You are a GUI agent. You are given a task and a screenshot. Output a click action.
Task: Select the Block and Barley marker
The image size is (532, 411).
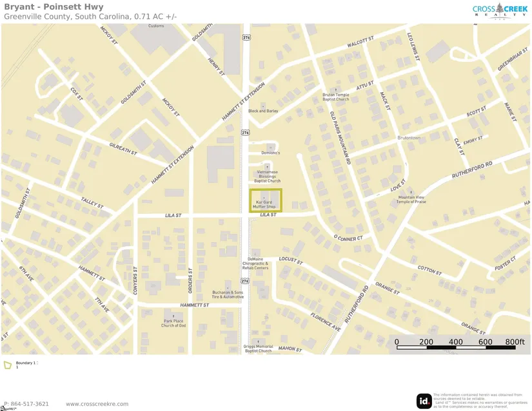pos(263,105)
